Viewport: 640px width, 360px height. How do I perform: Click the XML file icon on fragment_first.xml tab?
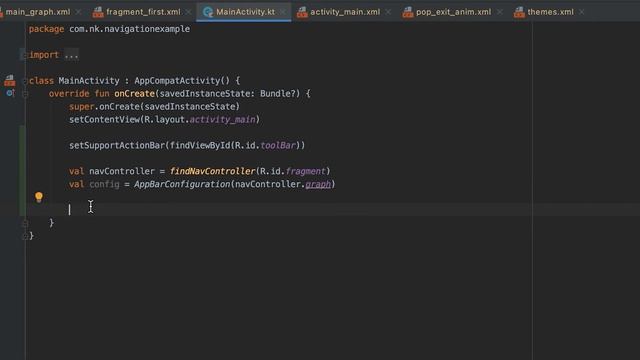coord(98,12)
